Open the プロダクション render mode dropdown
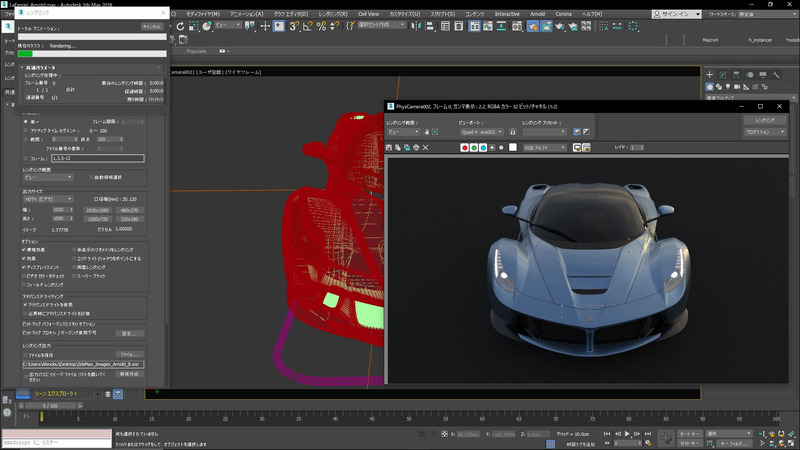 tap(764, 132)
